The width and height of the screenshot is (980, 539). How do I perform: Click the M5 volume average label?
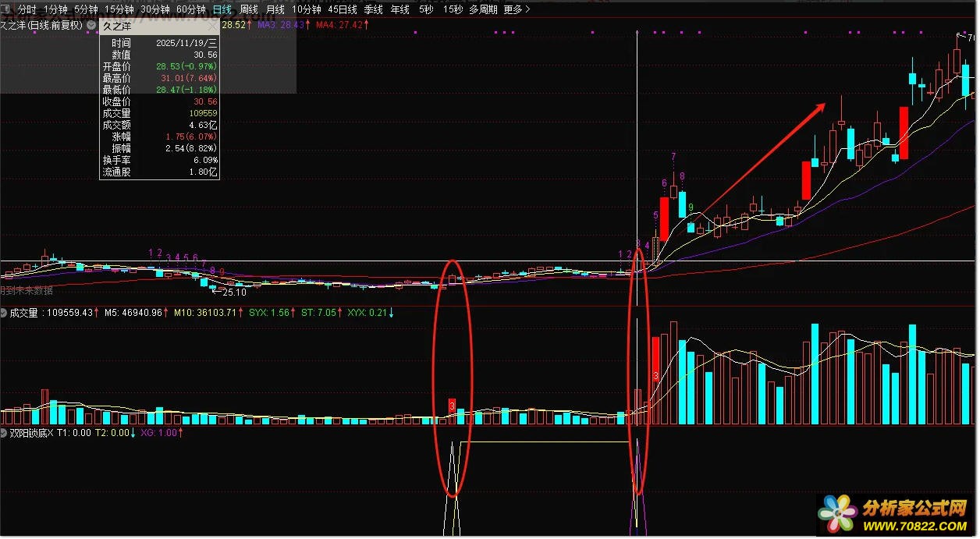pos(137,313)
